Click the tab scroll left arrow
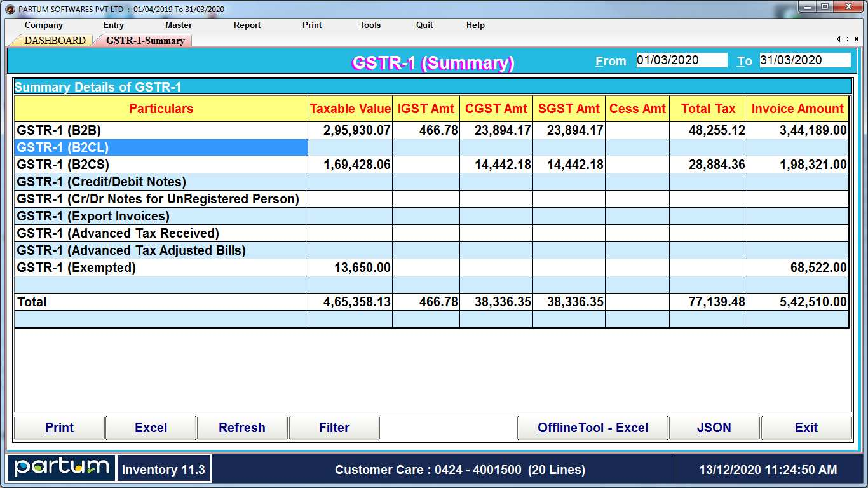The height and width of the screenshot is (488, 868). 839,39
